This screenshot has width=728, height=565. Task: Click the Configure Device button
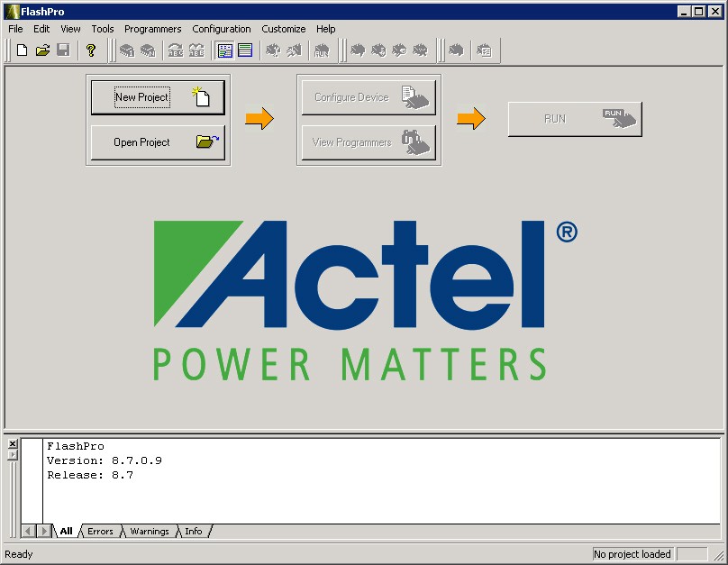(369, 97)
